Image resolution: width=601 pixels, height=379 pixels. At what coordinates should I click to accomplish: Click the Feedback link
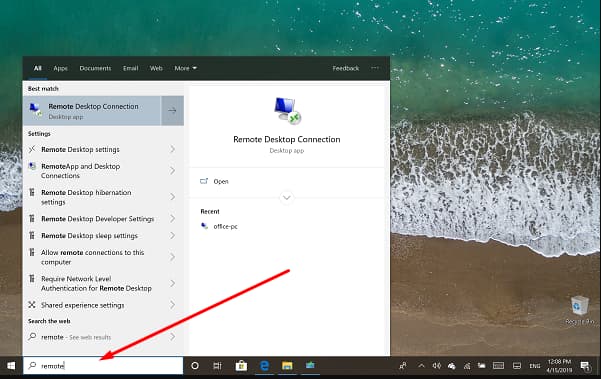[346, 68]
